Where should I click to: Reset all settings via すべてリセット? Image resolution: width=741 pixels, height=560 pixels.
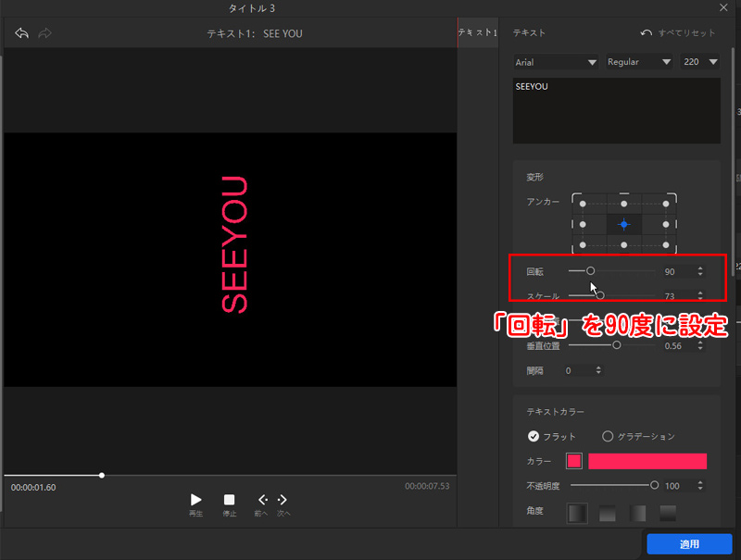(x=685, y=31)
